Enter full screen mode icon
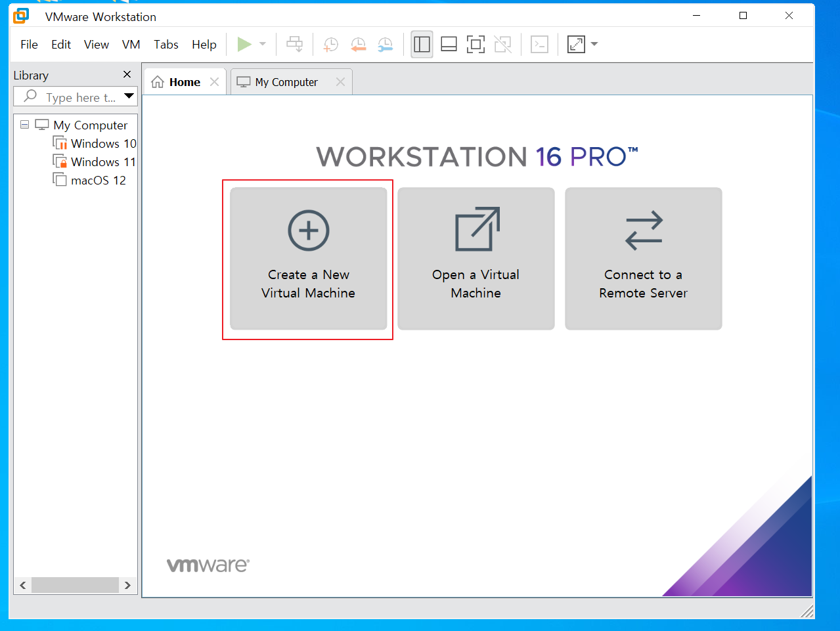The image size is (840, 631). tap(475, 44)
